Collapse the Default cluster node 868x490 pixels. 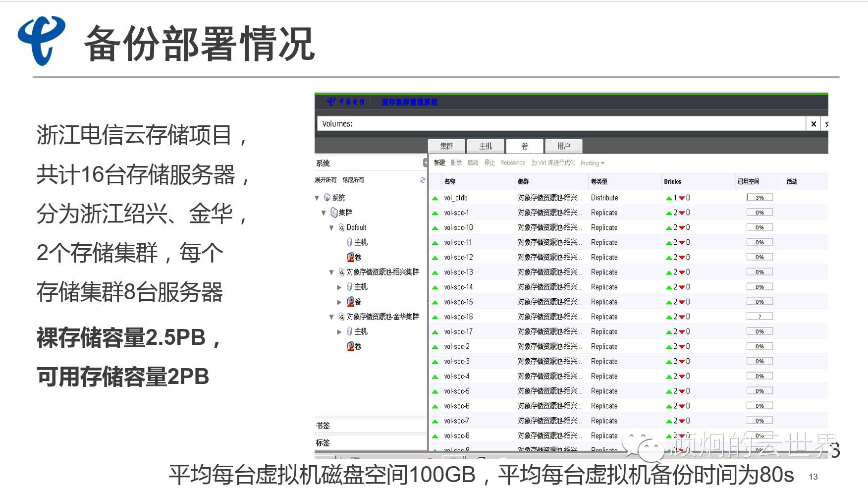(x=331, y=227)
